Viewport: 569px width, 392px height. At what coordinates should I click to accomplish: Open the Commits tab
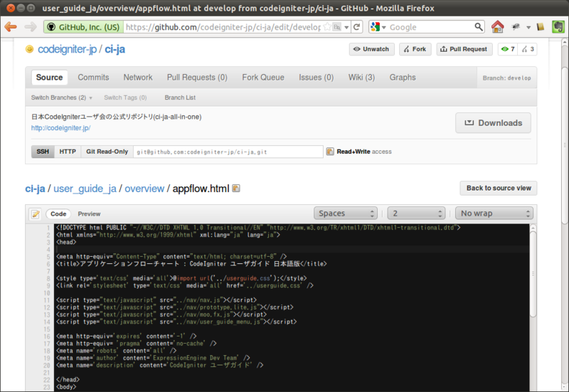click(x=93, y=78)
